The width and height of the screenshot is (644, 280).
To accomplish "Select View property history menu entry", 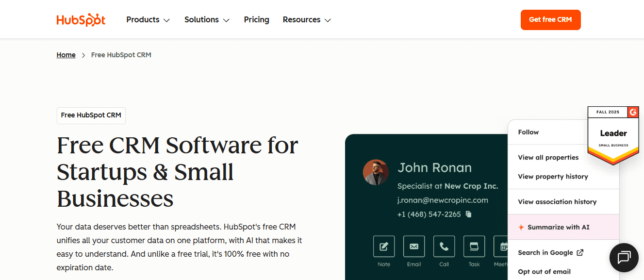I will [x=552, y=176].
